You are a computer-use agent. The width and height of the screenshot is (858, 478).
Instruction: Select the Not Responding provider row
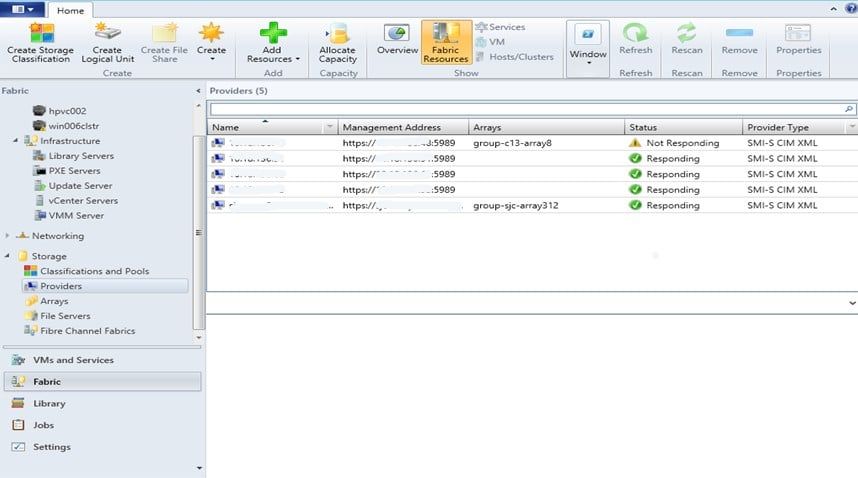point(530,143)
